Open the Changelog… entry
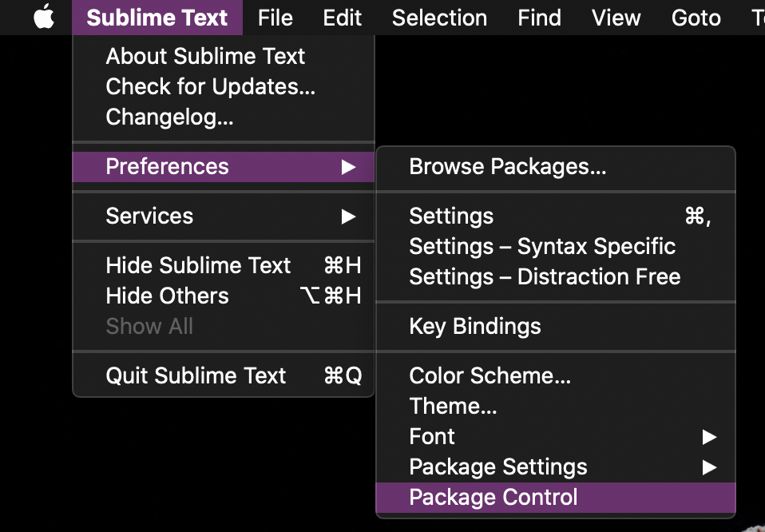This screenshot has width=765, height=532. (x=224, y=117)
